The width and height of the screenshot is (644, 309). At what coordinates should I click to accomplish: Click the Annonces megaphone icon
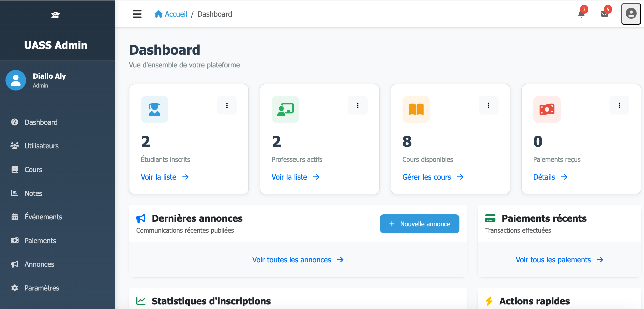15,264
